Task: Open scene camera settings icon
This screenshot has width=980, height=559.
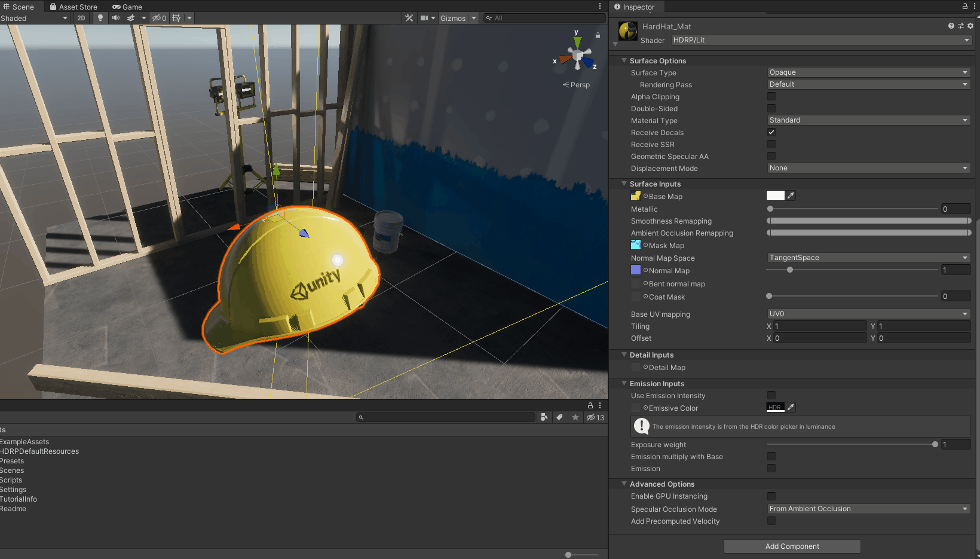Action: (424, 18)
